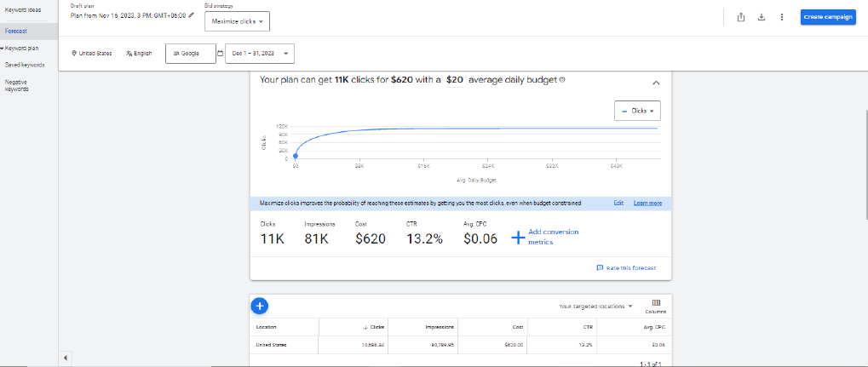Image resolution: width=868 pixels, height=367 pixels.
Task: Click the share icon in top toolbar
Action: (741, 17)
